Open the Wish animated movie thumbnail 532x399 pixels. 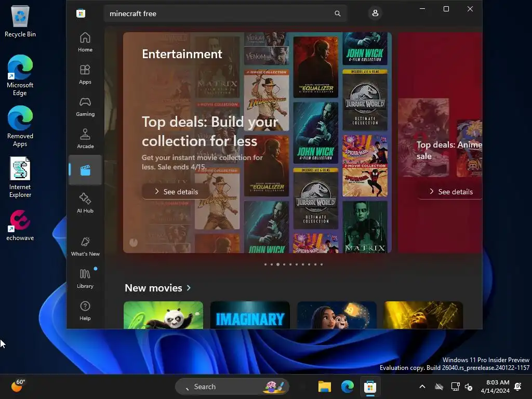point(337,315)
